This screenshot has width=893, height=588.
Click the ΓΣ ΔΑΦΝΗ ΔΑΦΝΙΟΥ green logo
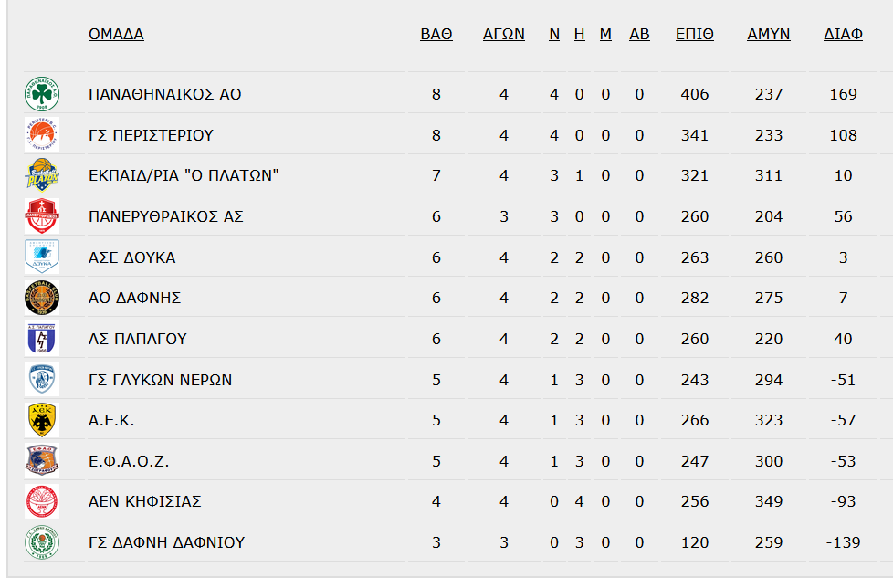[x=42, y=542]
